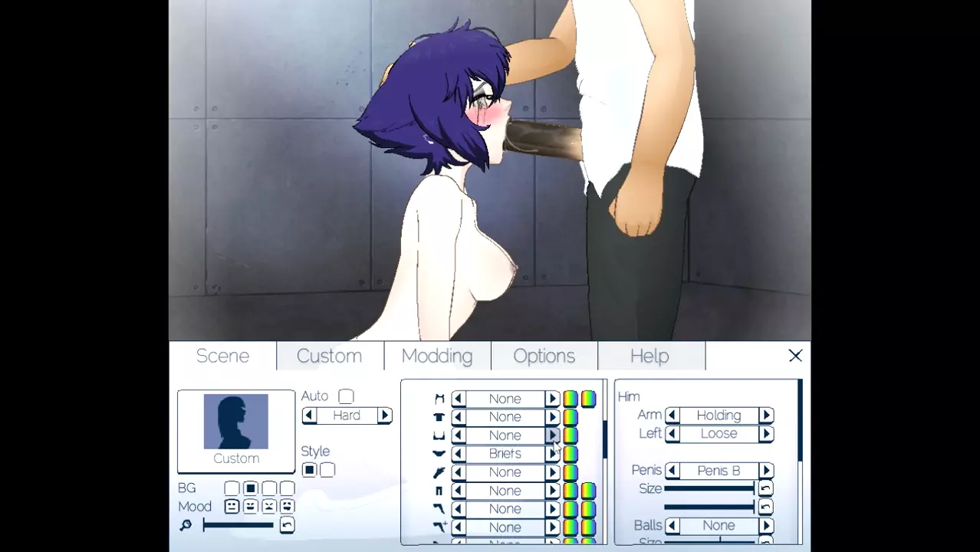
Task: Open the Modding tab
Action: tap(437, 356)
